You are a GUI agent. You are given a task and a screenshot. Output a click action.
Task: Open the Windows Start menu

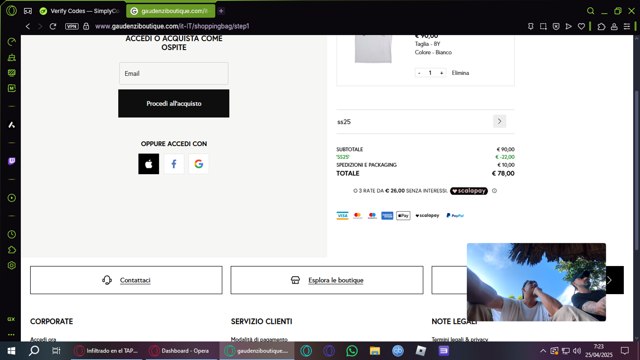[x=11, y=351]
